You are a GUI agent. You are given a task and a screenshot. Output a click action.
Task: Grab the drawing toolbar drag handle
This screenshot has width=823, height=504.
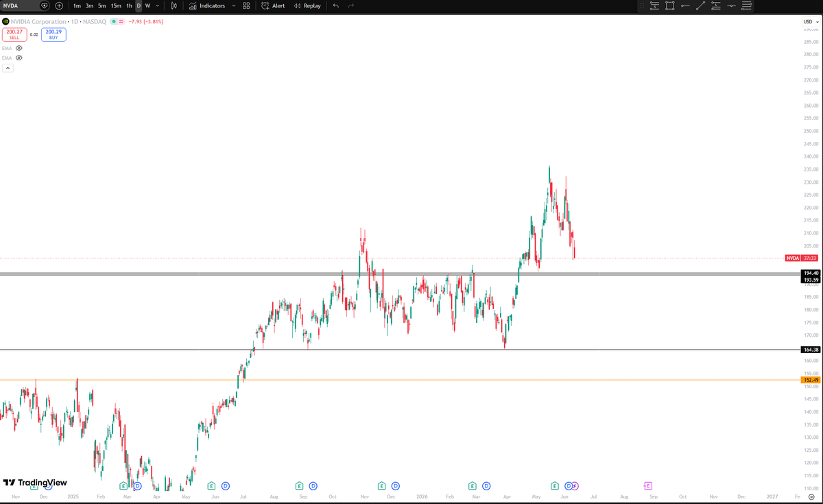(641, 5)
